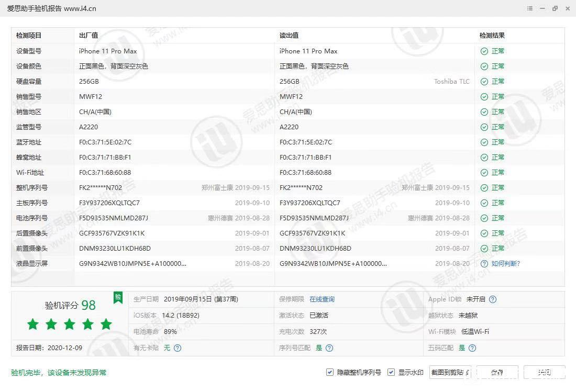Open 在线查询 warranty link

click(322, 299)
